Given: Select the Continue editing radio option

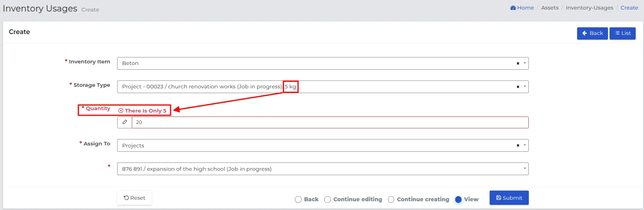Looking at the screenshot, I should click(327, 200).
